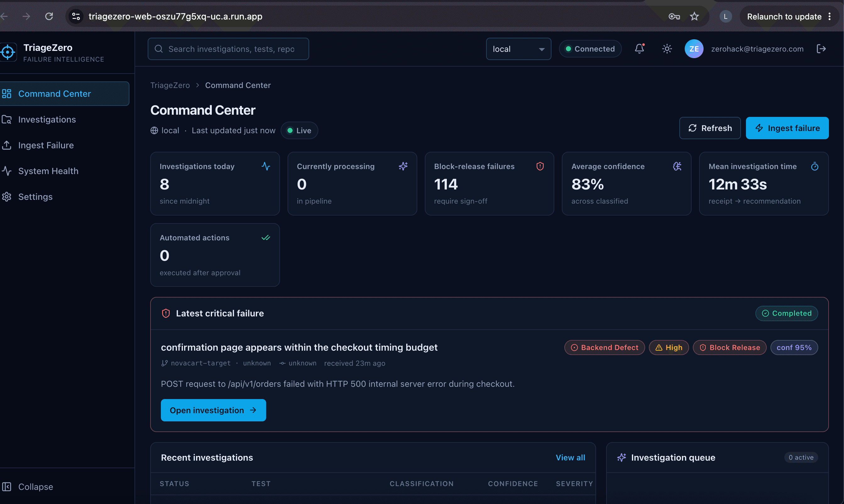This screenshot has height=504, width=844.
Task: Click the Chrome reload page icon
Action: 49,16
